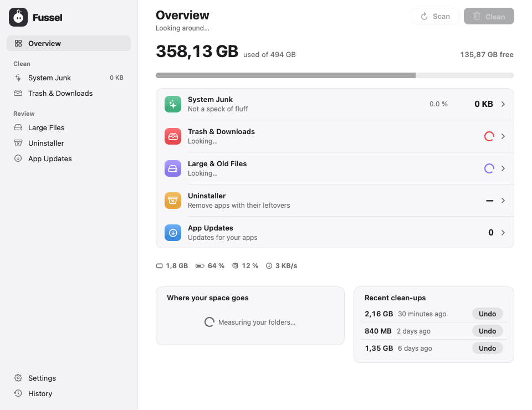Click the red Trash & Downloads tray icon
The height and width of the screenshot is (410, 532).
[173, 136]
